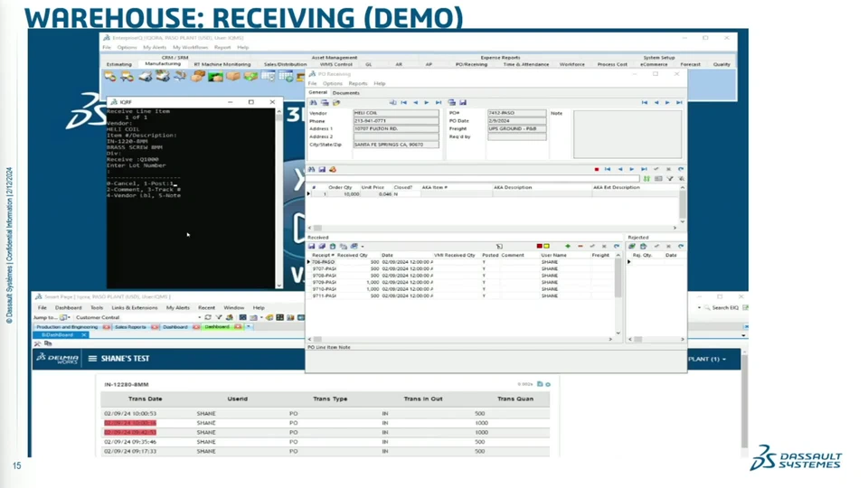868x488 pixels.
Task: Click the refresh icon in the Rejected toolbar
Action: (x=681, y=246)
